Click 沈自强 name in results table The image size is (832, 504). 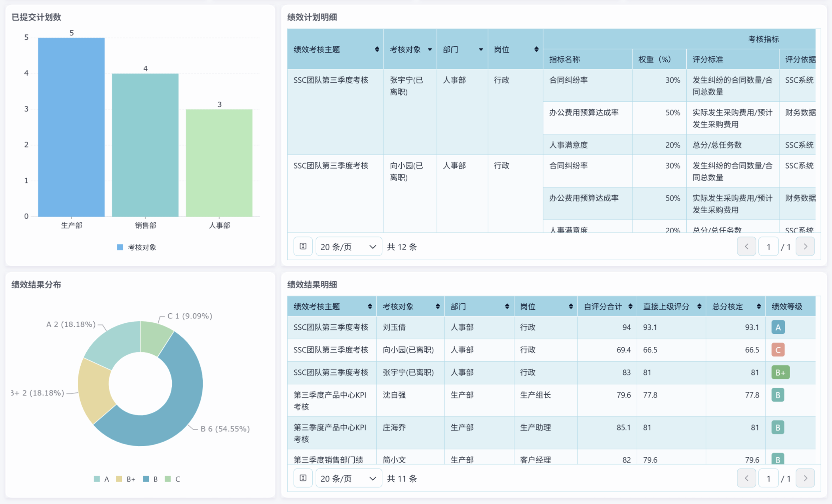click(394, 395)
